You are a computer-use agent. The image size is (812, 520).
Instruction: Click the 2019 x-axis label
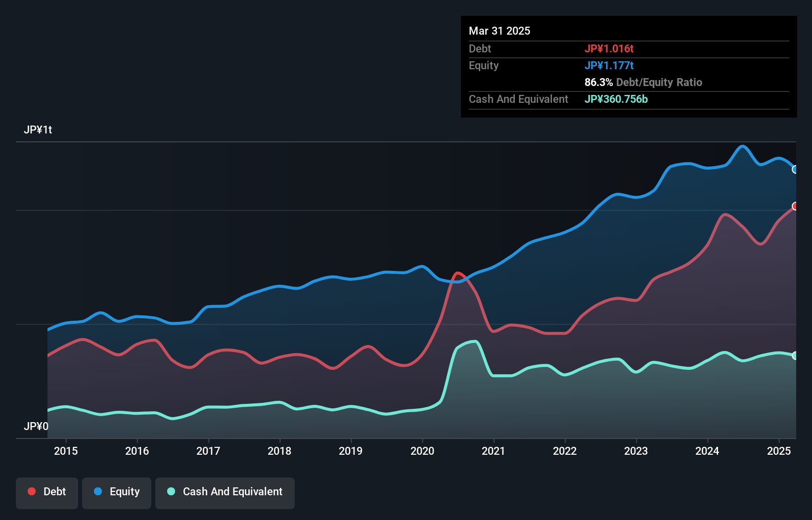click(351, 451)
